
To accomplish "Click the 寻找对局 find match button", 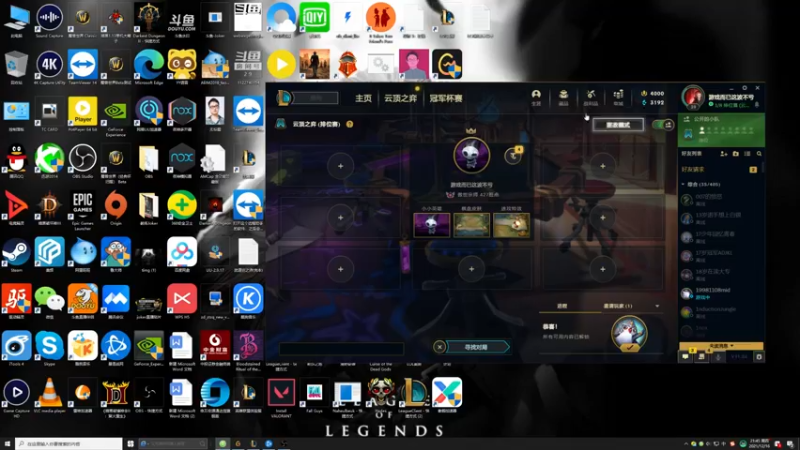I will (x=478, y=347).
